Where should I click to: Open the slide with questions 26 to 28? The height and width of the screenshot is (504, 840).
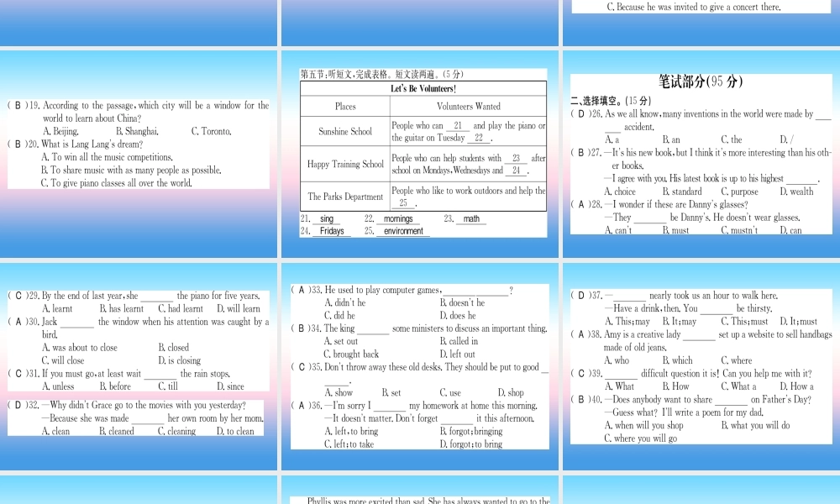point(701,154)
